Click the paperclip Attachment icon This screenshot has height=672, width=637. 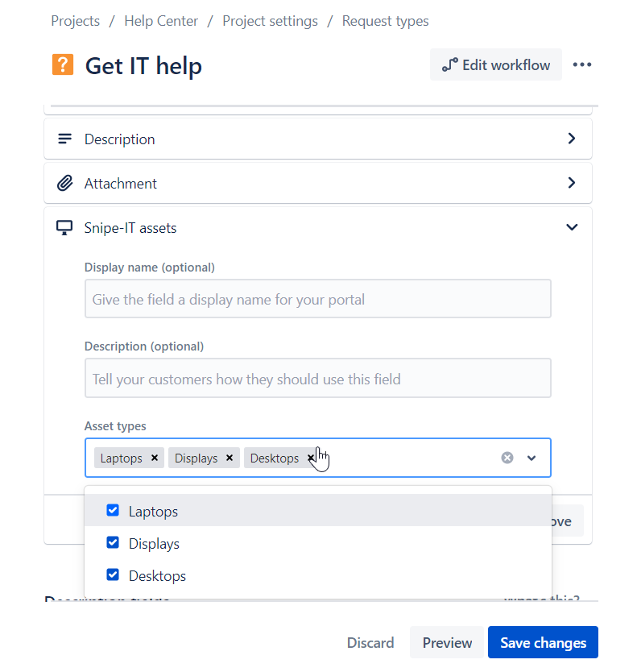[x=64, y=184]
